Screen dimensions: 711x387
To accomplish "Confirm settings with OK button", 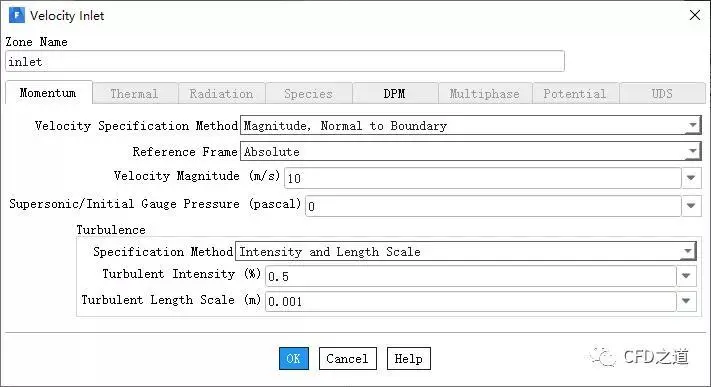I will [x=294, y=358].
